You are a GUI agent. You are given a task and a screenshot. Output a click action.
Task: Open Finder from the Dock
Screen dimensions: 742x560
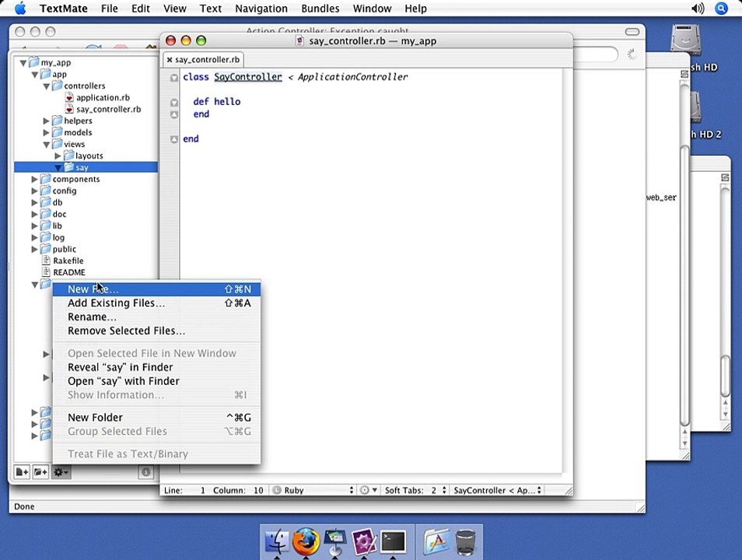point(278,541)
